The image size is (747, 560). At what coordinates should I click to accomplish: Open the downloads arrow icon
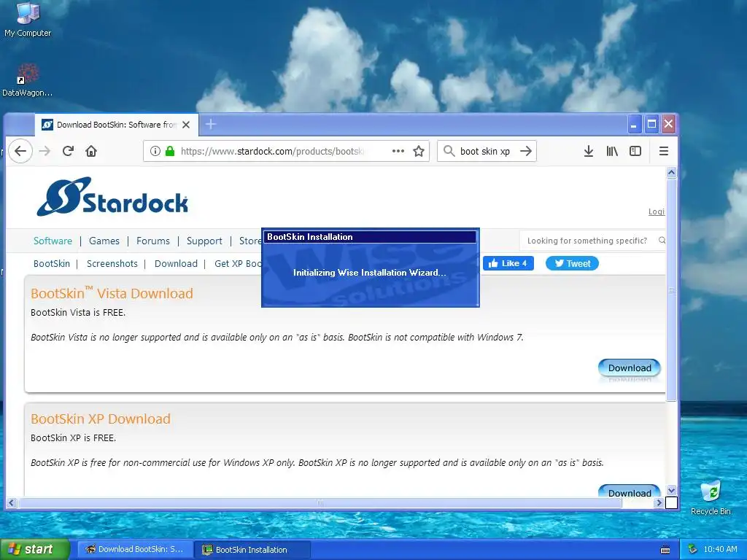click(x=589, y=151)
